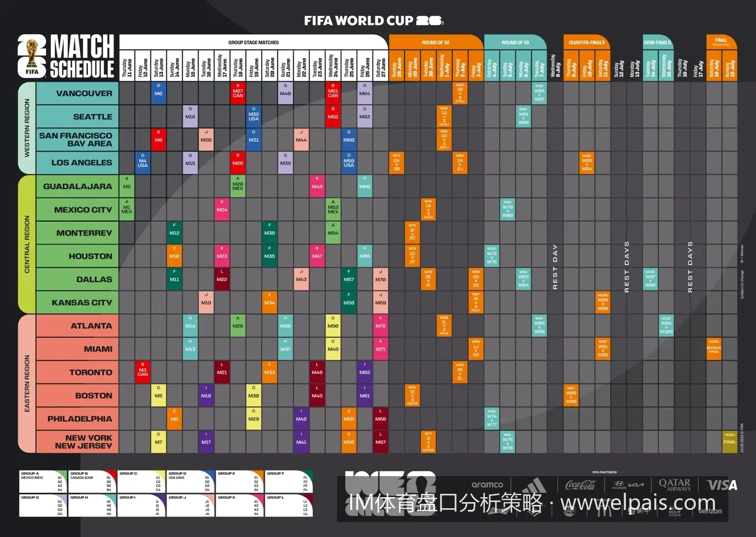Click the Houston city row label

(77, 256)
